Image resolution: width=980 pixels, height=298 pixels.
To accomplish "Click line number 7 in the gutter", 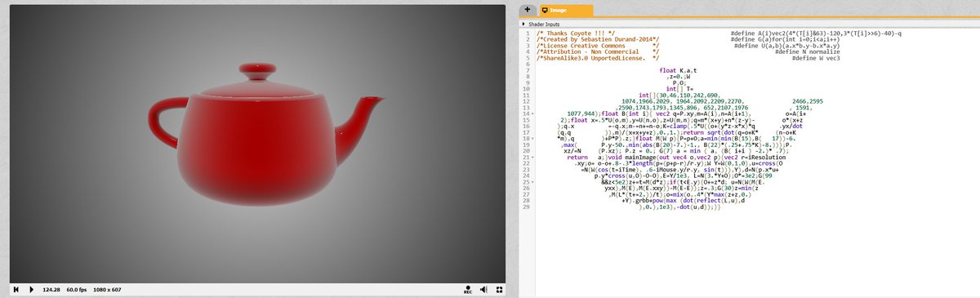I will [x=528, y=71].
